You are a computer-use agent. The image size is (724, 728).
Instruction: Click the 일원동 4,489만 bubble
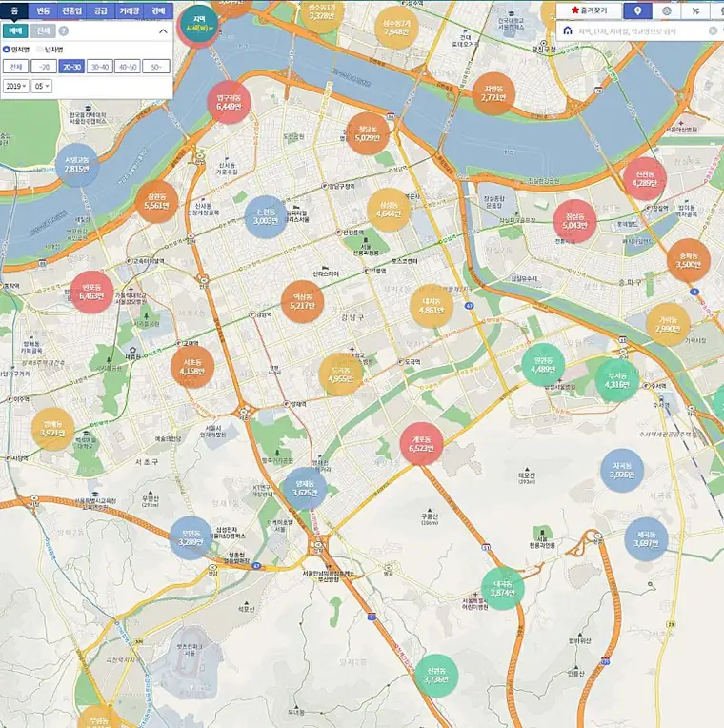[543, 365]
